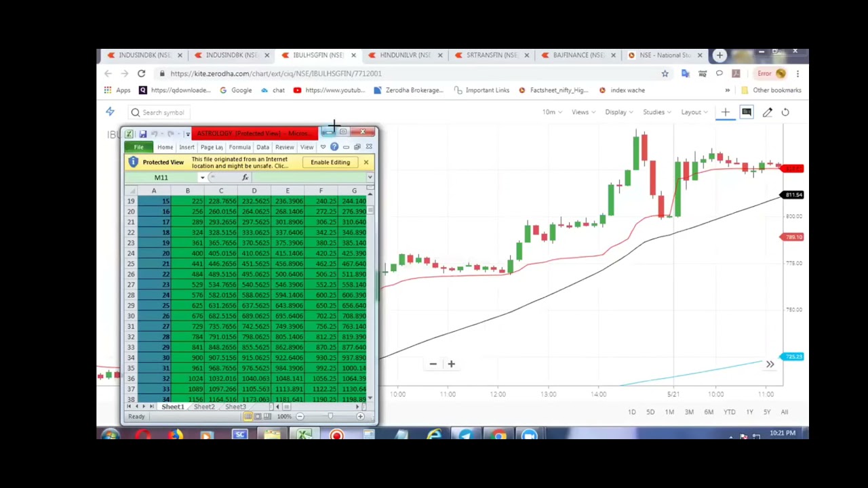Image resolution: width=868 pixels, height=488 pixels.
Task: Toggle the crosshair plus icon in chart toolbar
Action: pyautogui.click(x=725, y=112)
